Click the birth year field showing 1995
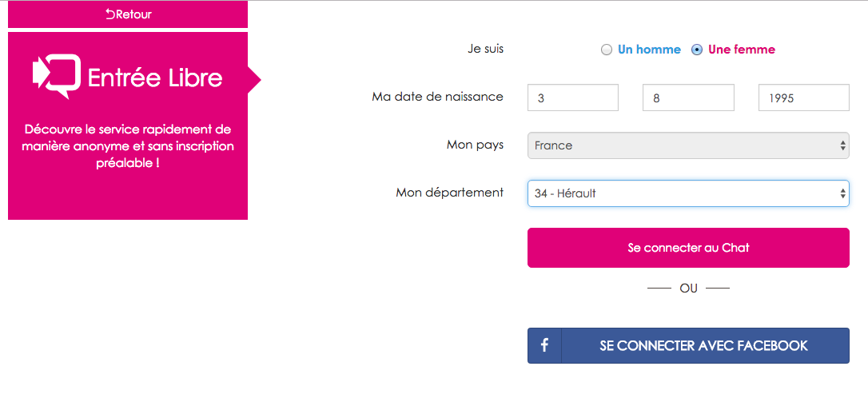 pyautogui.click(x=804, y=98)
